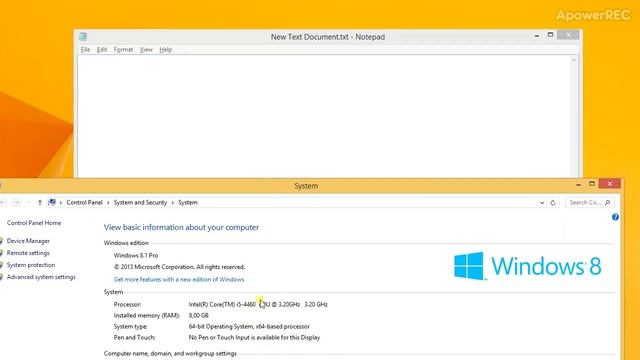Select System and Security in the breadcrumb
The image size is (640, 360).
(140, 202)
